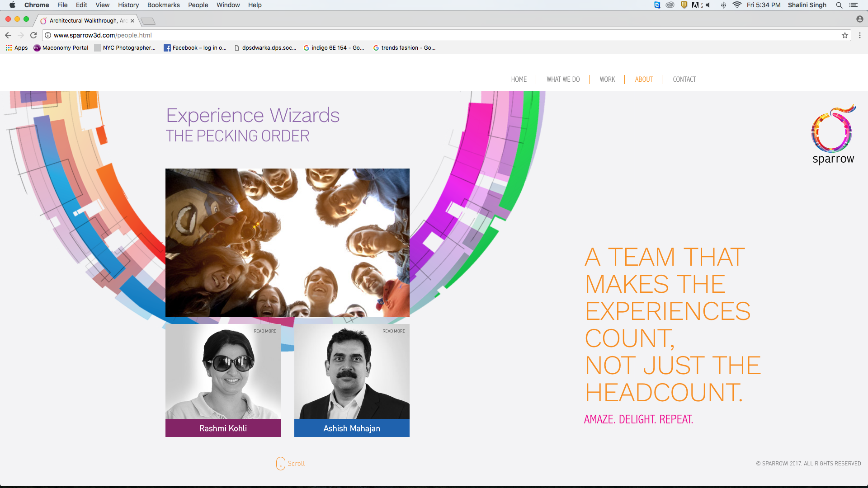Navigate to the WORK section

[607, 80]
